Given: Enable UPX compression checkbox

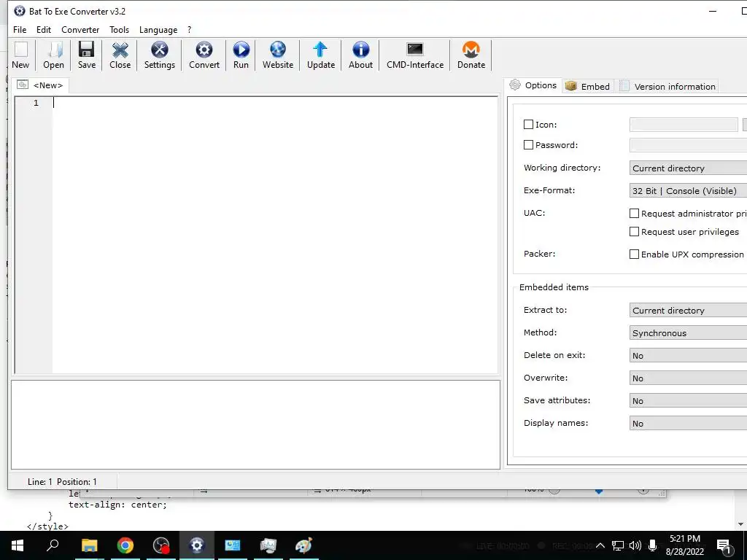Looking at the screenshot, I should click(x=634, y=254).
